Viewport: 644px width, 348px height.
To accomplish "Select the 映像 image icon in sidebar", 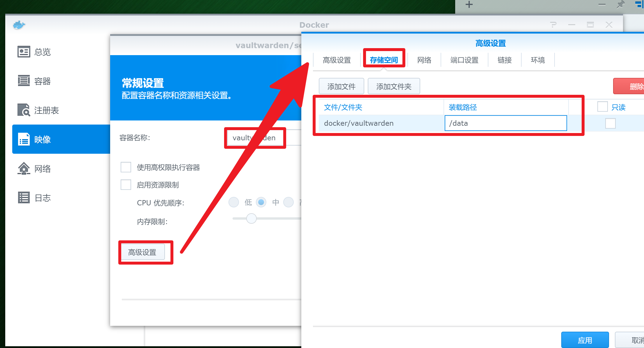I will 24,139.
